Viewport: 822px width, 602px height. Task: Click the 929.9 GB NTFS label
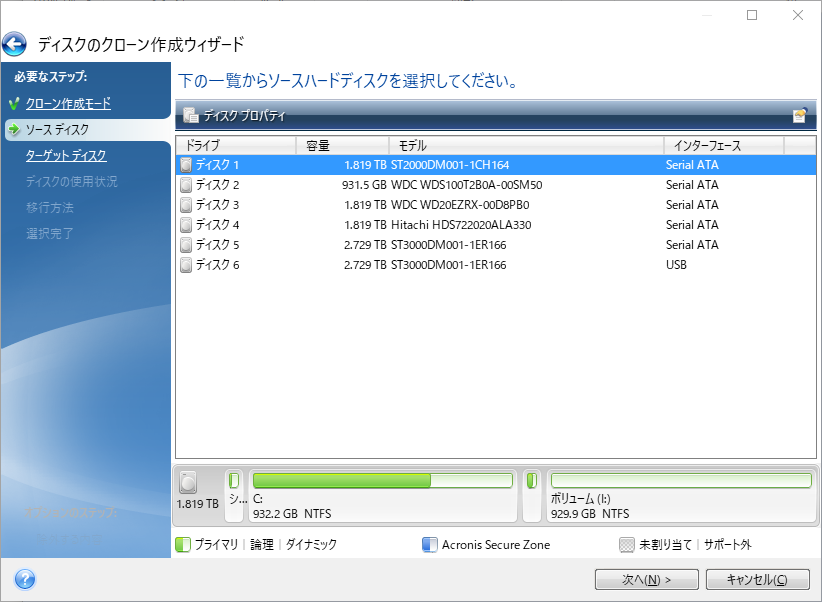click(x=590, y=514)
